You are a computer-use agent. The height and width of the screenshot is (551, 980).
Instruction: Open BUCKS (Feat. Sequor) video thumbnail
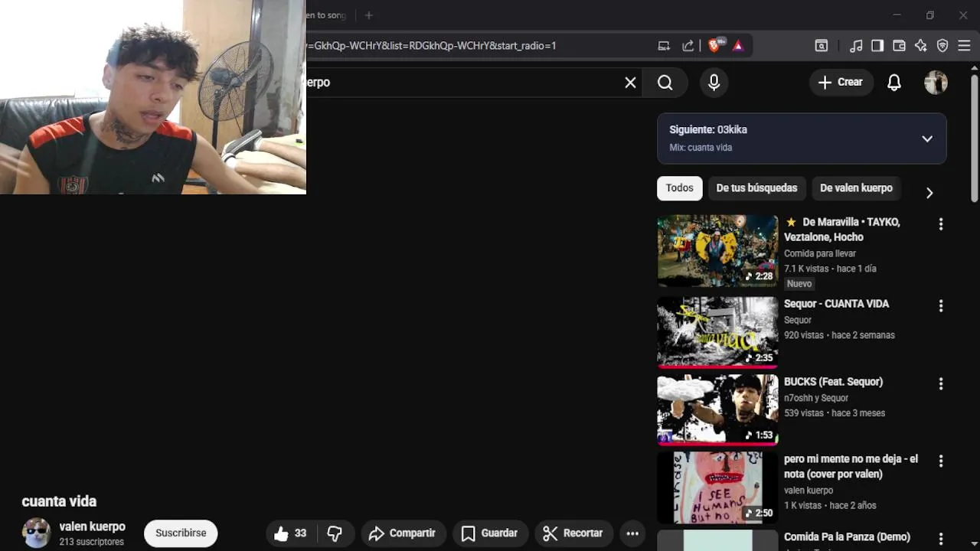(x=717, y=409)
